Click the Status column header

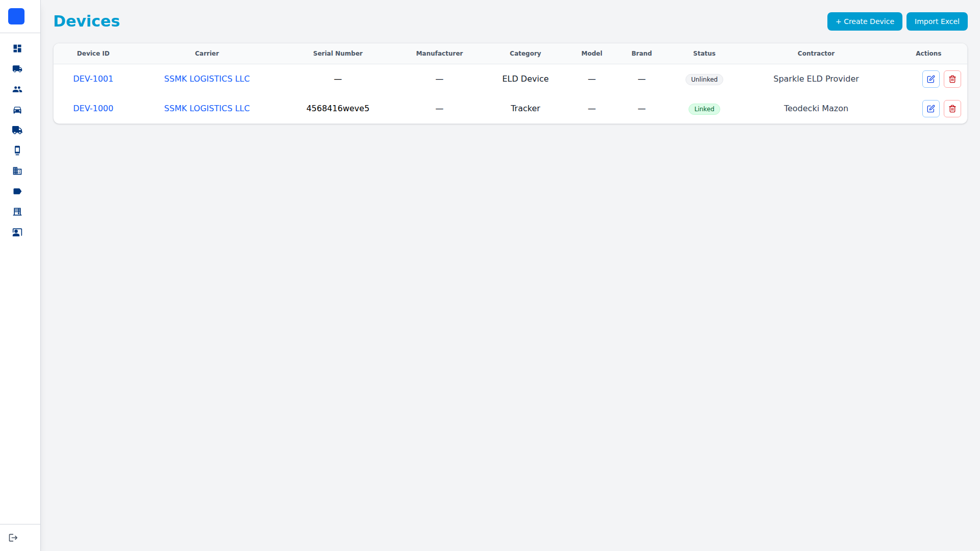704,53
